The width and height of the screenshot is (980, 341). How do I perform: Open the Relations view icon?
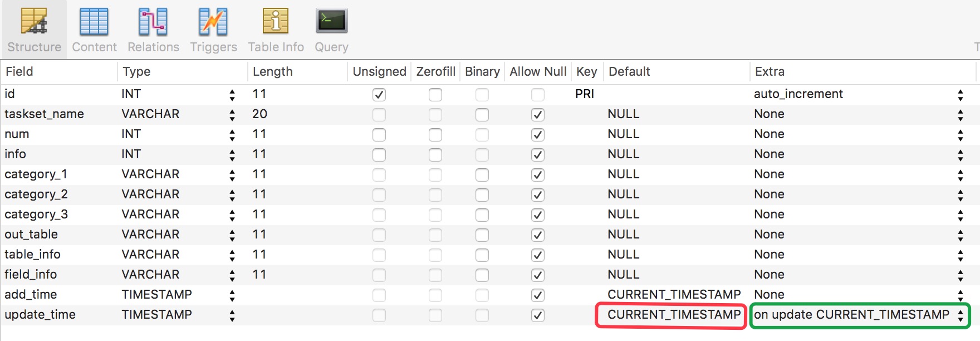(153, 22)
